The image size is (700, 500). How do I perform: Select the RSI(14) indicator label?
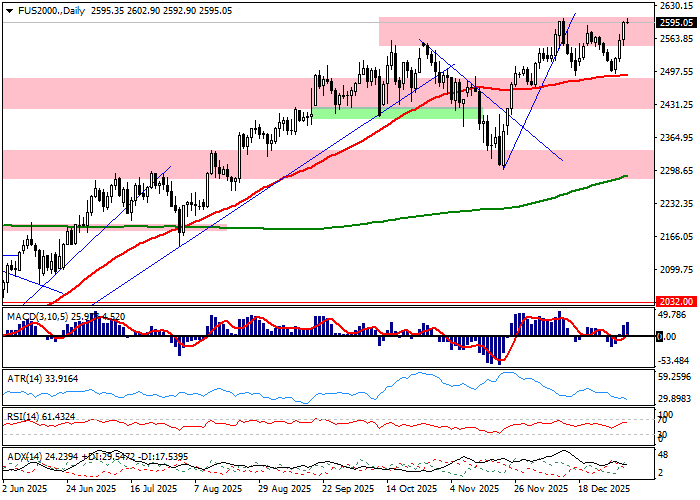pos(25,416)
